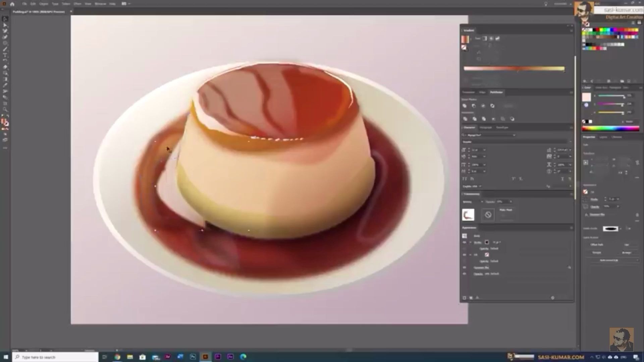The height and width of the screenshot is (362, 644).
Task: Switch to the Layers tab
Action: (x=603, y=137)
